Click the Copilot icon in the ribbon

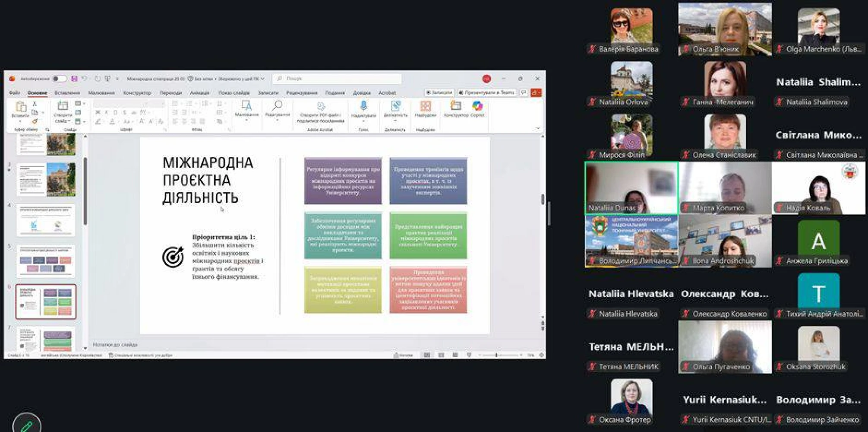click(477, 106)
